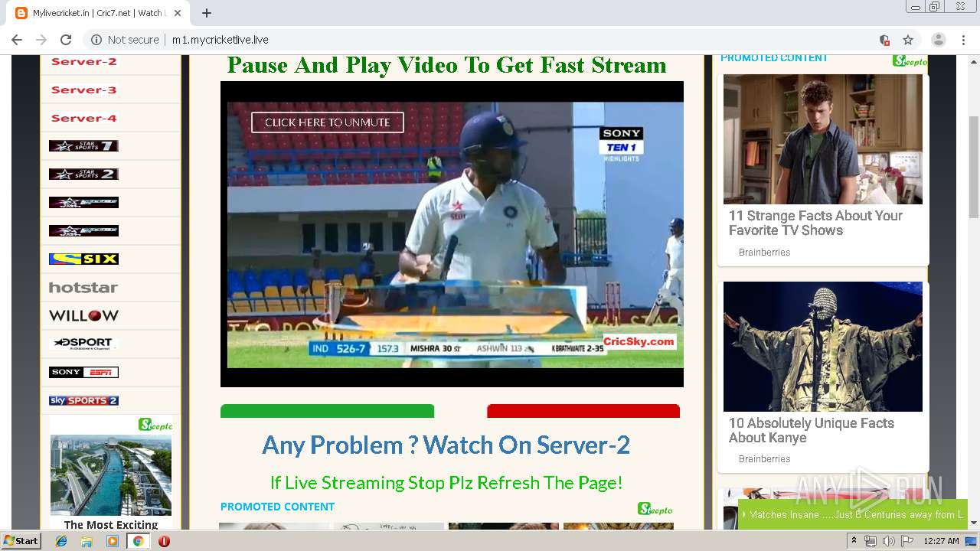Open the Windows Start menu

coord(21,541)
